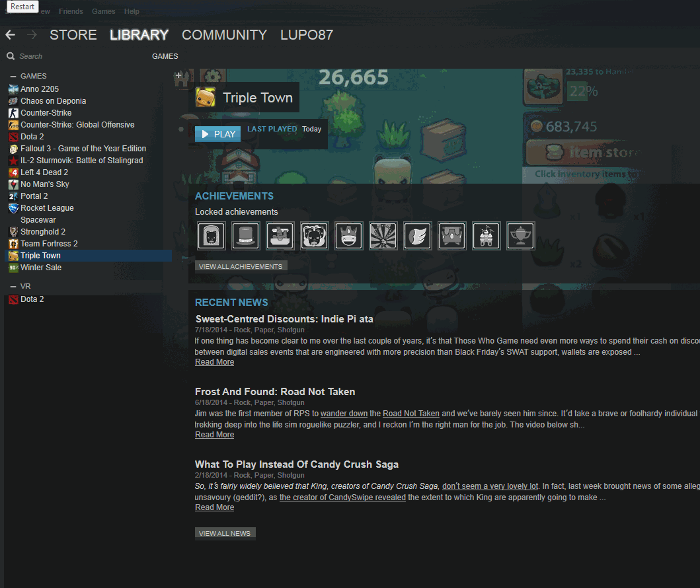The height and width of the screenshot is (588, 700).
Task: Click VIEW ALL ACHIEVEMENTS
Action: pos(240,266)
